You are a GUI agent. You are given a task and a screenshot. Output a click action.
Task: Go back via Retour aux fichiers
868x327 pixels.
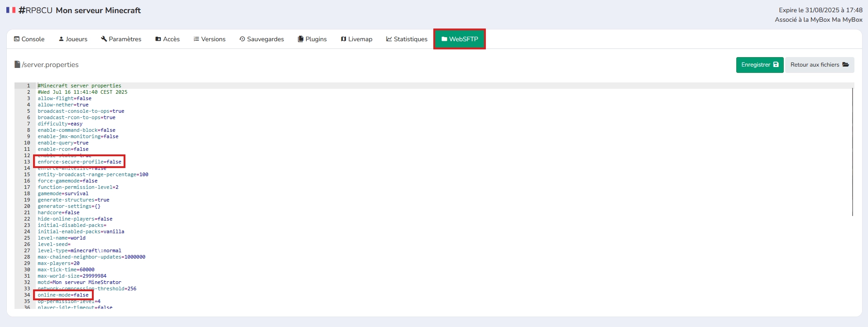coord(819,65)
